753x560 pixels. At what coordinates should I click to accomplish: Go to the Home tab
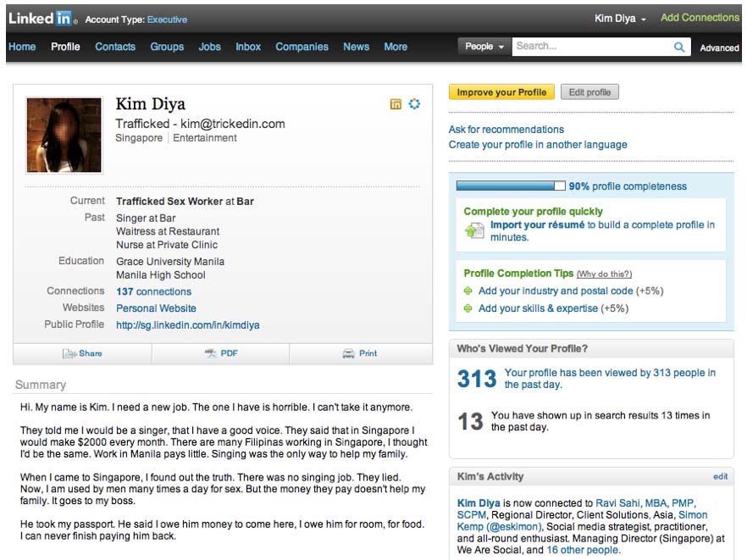tap(22, 47)
